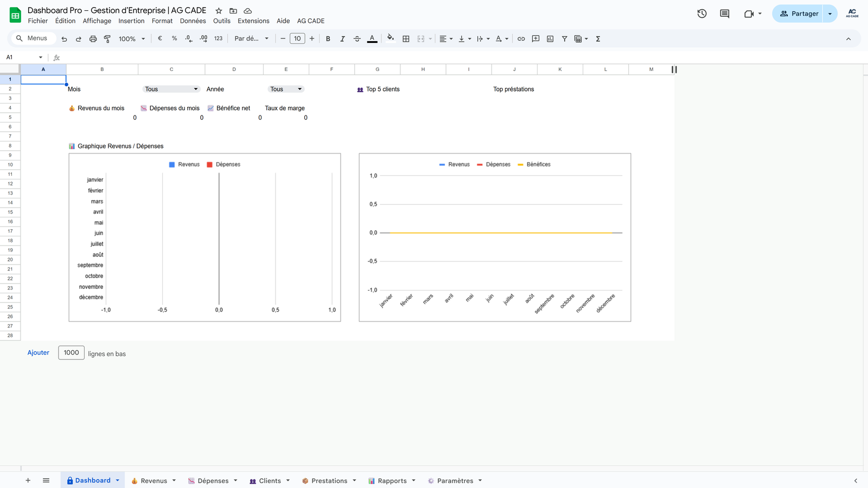
Task: Open the borders tool
Action: point(406,38)
